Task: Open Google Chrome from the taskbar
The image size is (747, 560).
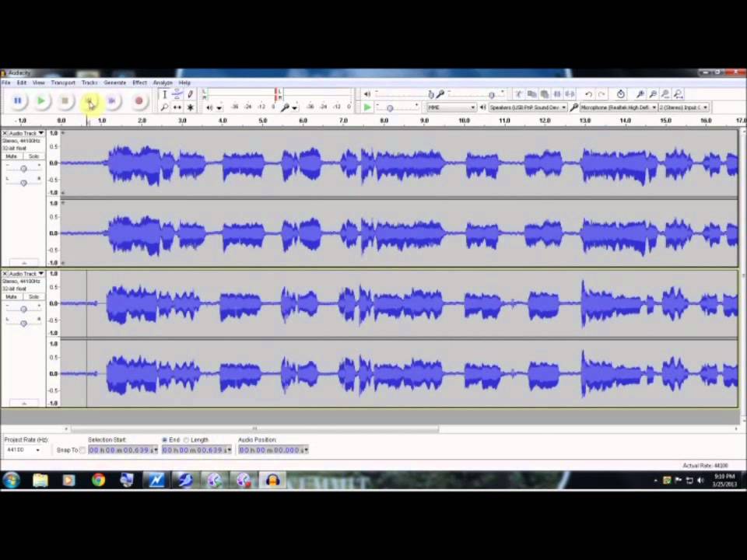Action: (98, 480)
